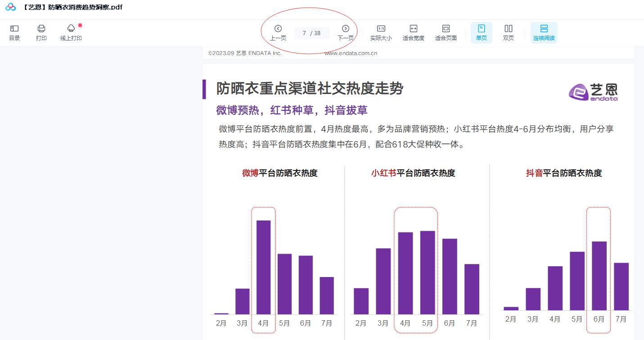
Task: Click the 打印 print icon
Action: pyautogui.click(x=41, y=32)
